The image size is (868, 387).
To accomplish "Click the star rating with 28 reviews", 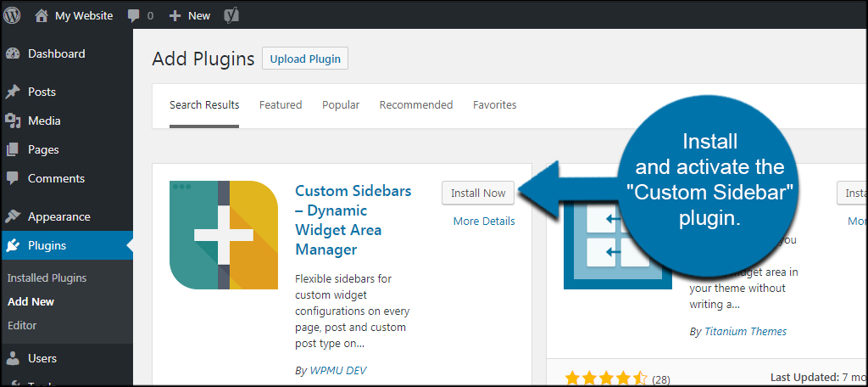I will [x=606, y=379].
